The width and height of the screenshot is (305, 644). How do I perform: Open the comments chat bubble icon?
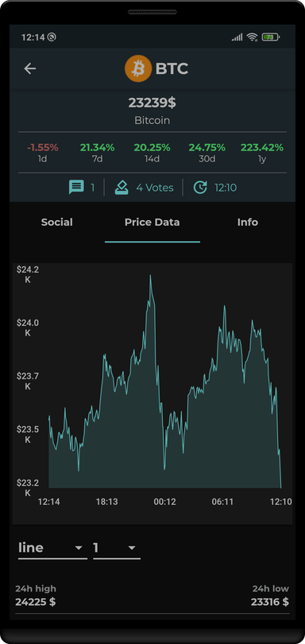[76, 188]
